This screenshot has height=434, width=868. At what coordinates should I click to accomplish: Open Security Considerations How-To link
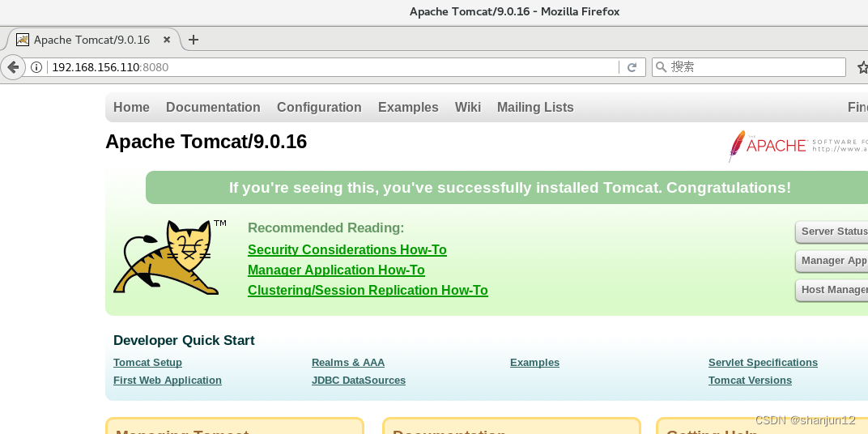(347, 249)
